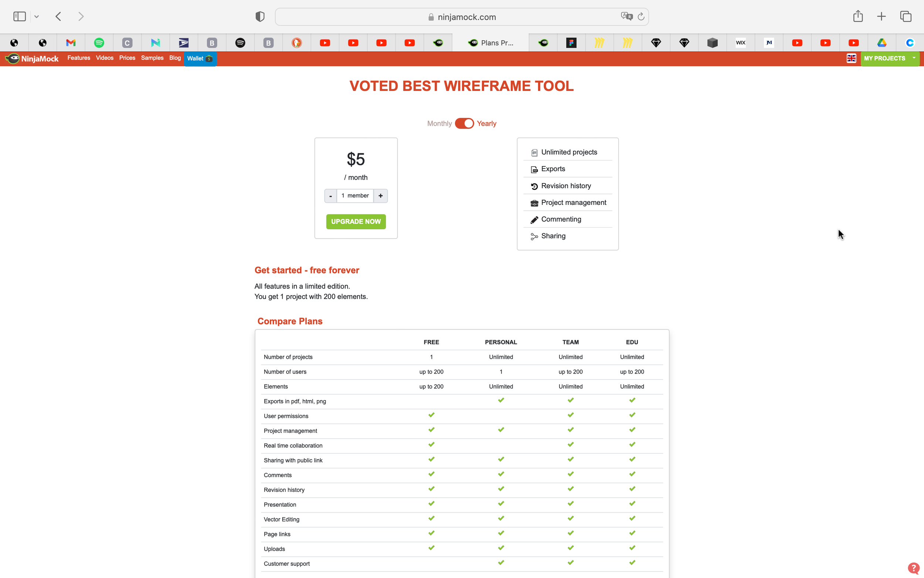Screen dimensions: 924x578
Task: Click the Wallet coin icon
Action: pyautogui.click(x=209, y=59)
